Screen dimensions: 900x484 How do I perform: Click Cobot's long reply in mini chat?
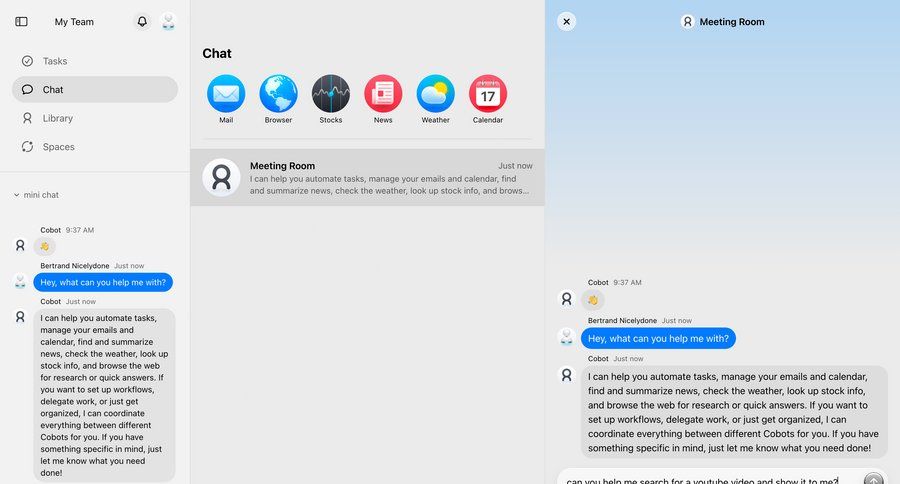coord(104,395)
